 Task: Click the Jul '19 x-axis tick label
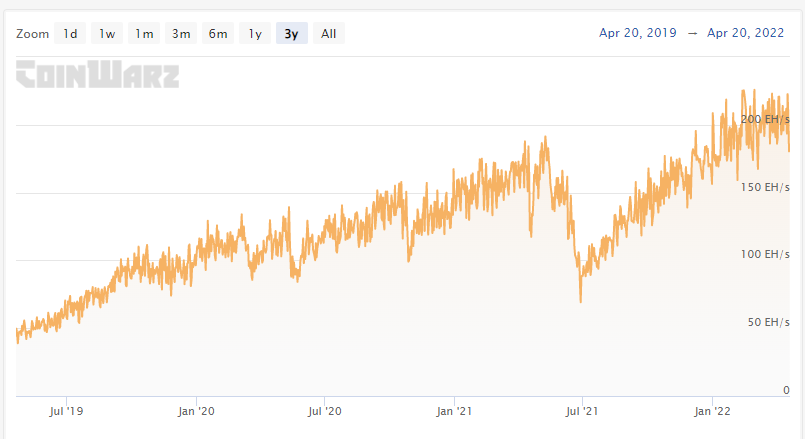click(x=66, y=410)
